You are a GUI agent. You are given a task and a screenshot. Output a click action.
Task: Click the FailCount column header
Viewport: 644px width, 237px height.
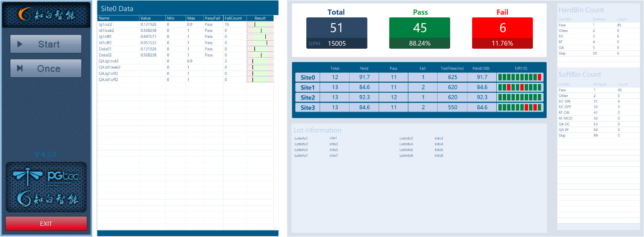click(234, 19)
